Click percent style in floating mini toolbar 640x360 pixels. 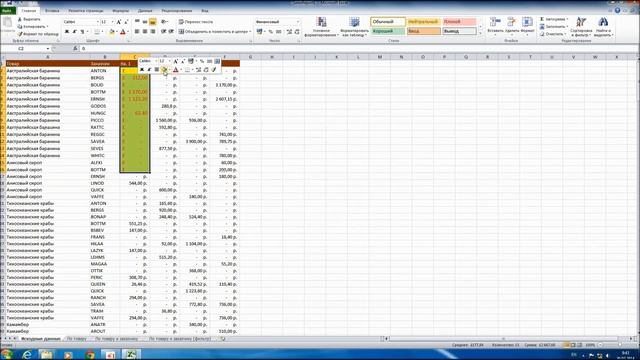202,61
